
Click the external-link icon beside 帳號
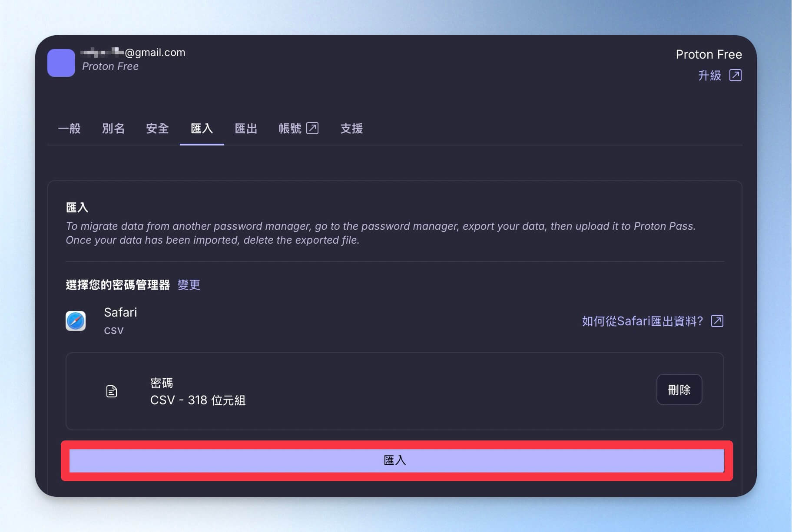tap(312, 128)
